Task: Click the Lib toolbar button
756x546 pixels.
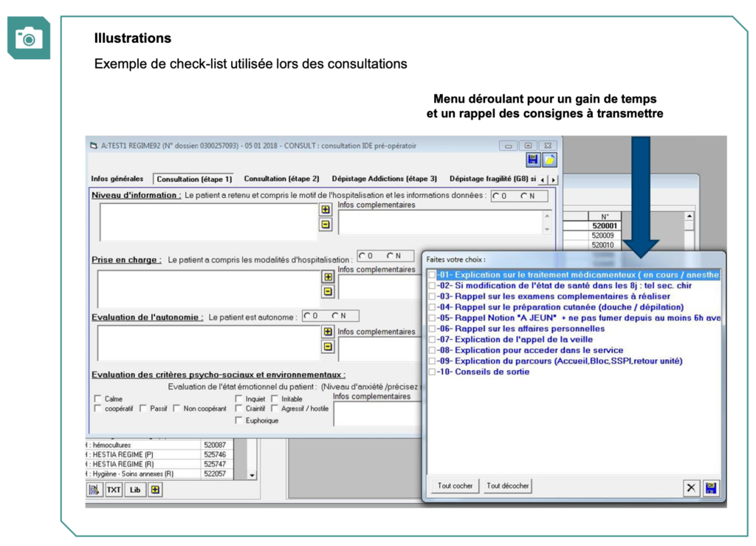Action: (135, 490)
